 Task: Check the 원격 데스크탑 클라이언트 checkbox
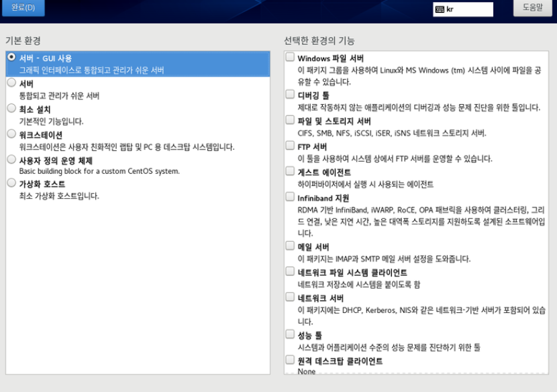(290, 360)
